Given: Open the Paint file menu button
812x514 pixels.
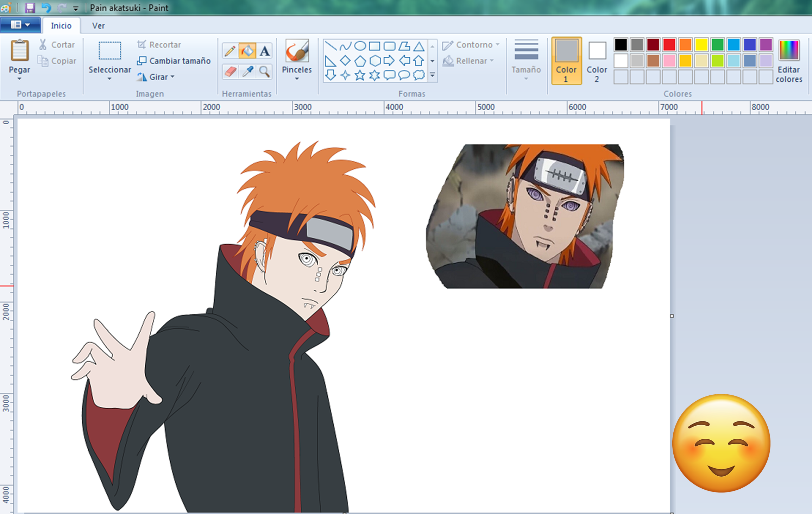Looking at the screenshot, I should [20, 25].
